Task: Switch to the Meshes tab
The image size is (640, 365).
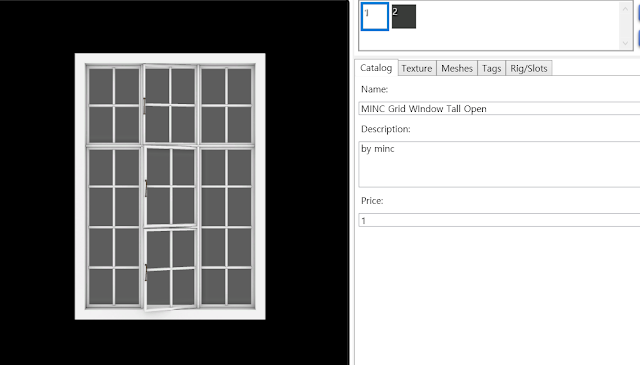Action: click(x=457, y=68)
